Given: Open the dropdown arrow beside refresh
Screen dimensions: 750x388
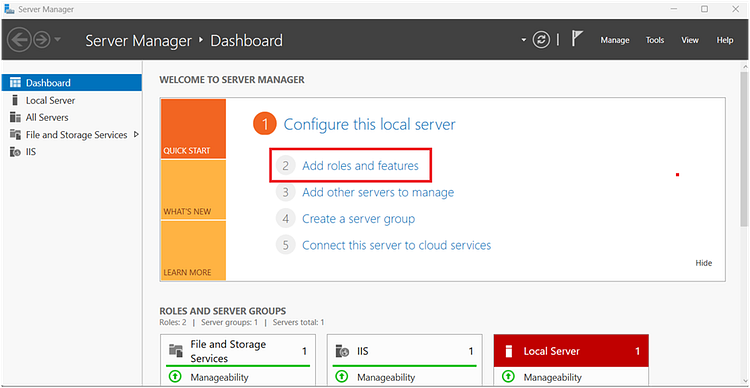Looking at the screenshot, I should click(524, 40).
